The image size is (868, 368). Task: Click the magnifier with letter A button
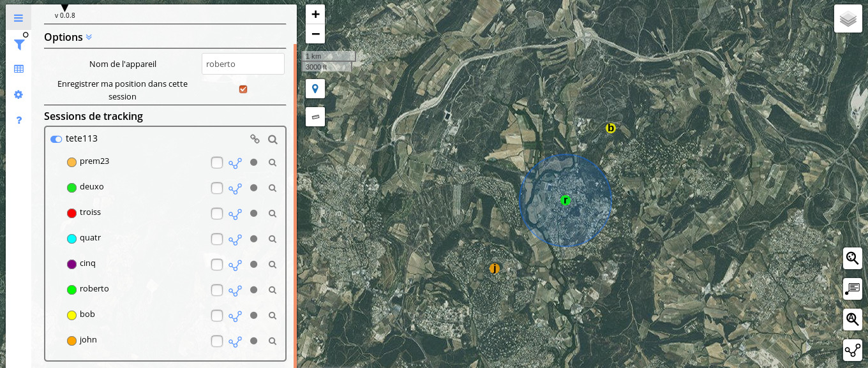(853, 320)
